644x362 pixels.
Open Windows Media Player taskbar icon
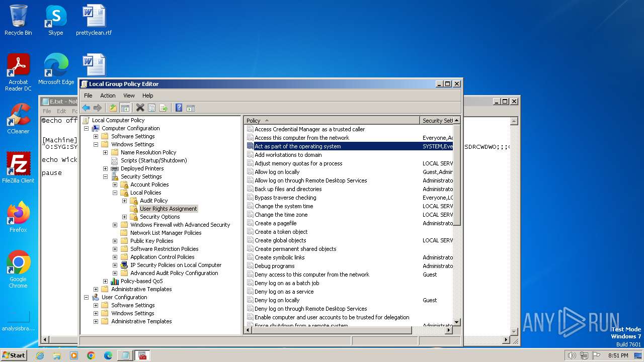(x=74, y=355)
